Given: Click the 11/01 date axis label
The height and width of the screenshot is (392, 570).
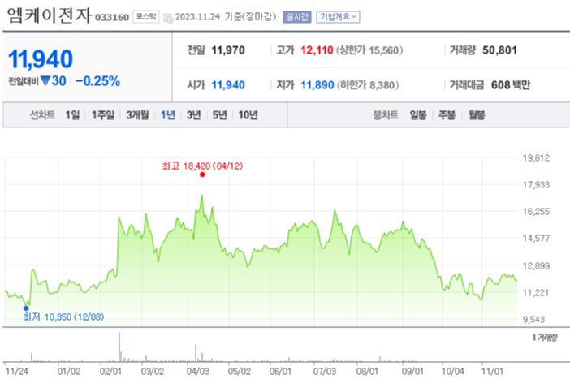Looking at the screenshot, I should click(492, 372).
